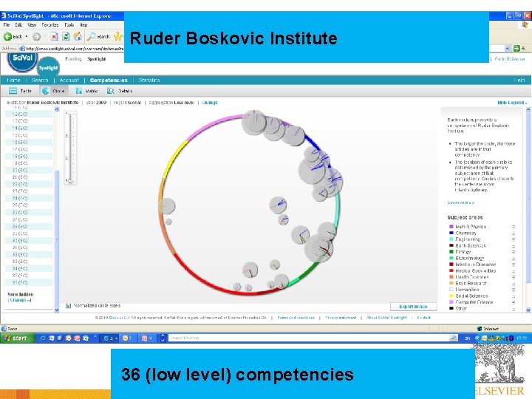
Task: Toggle Computer Science legend checkbox
Action: pyautogui.click(x=514, y=302)
